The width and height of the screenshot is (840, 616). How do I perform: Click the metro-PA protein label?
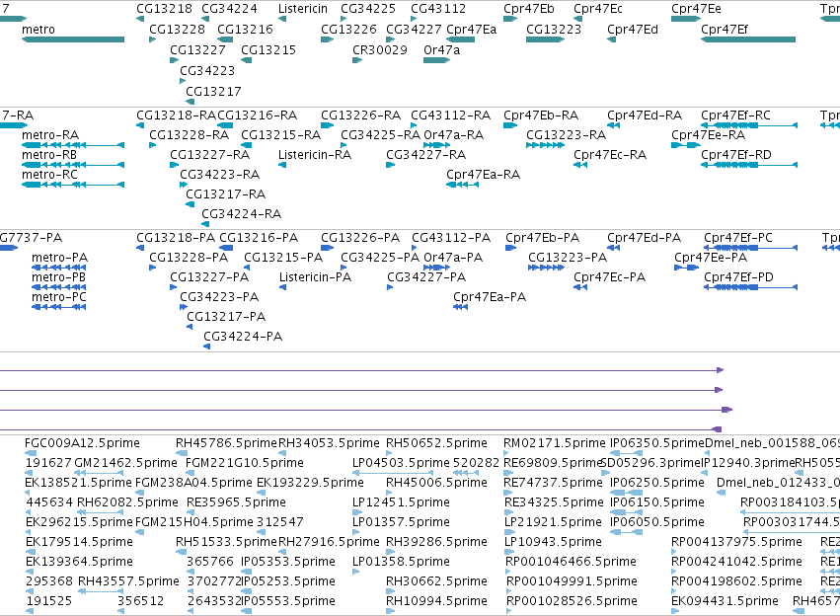59,258
